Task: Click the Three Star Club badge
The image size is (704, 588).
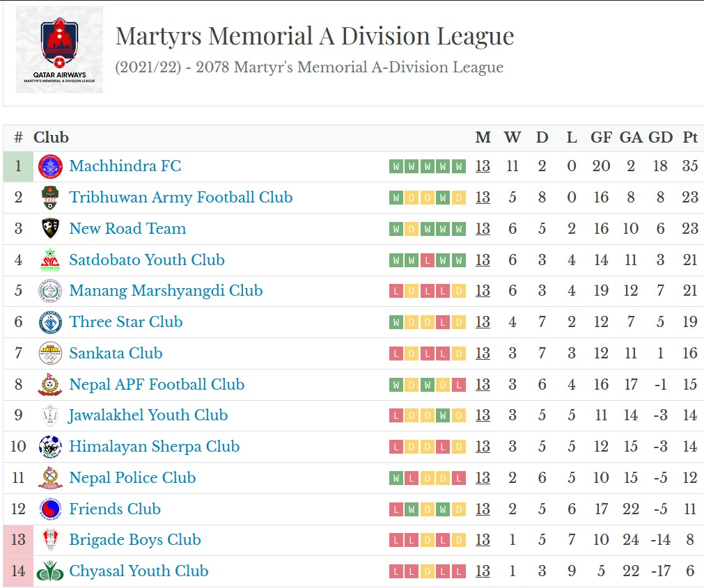Action: [50, 322]
